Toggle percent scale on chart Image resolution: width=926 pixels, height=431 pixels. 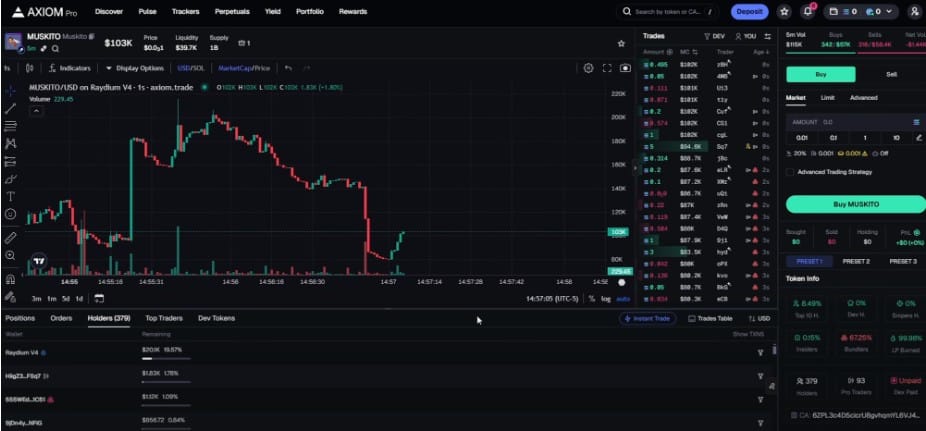pos(592,299)
